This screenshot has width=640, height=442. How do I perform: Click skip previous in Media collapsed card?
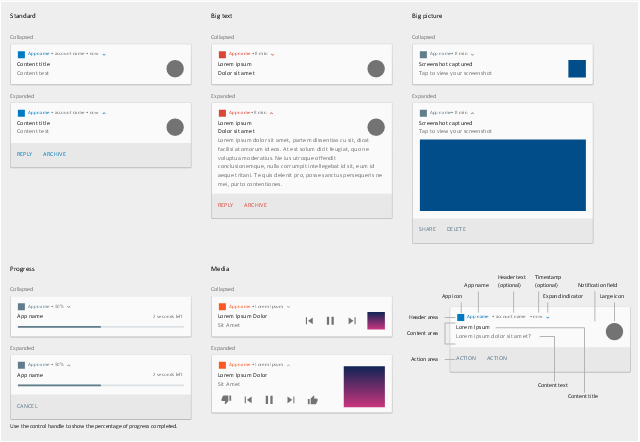[309, 321]
